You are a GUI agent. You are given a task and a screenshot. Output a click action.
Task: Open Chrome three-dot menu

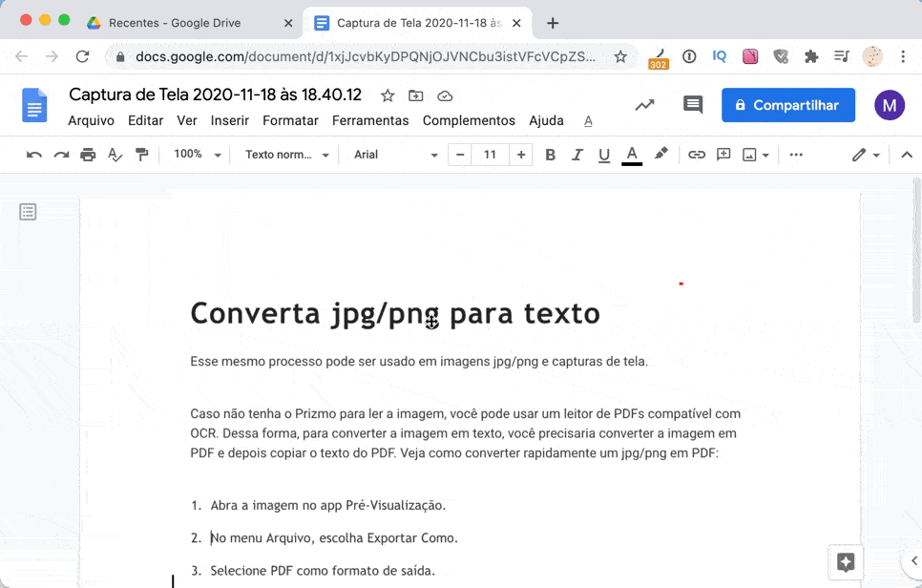tap(903, 56)
